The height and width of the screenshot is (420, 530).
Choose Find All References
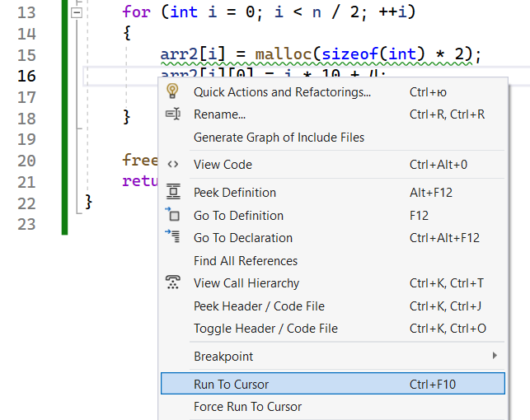pos(245,260)
